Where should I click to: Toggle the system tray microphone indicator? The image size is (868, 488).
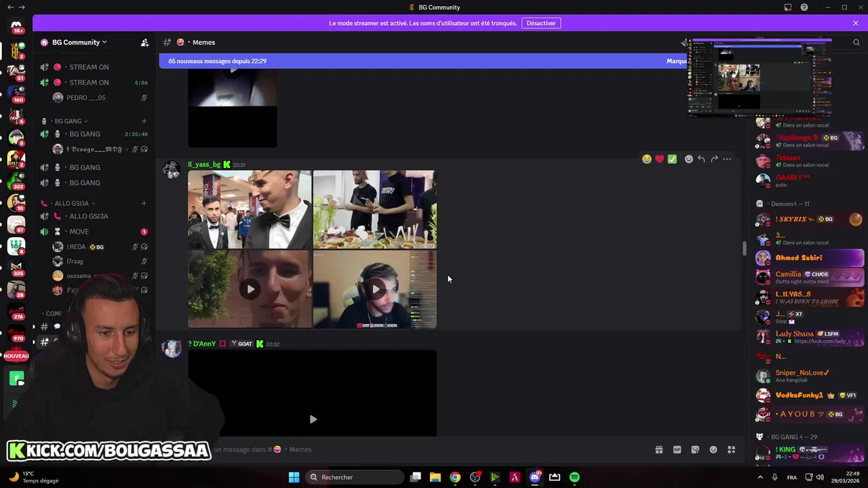(x=775, y=477)
